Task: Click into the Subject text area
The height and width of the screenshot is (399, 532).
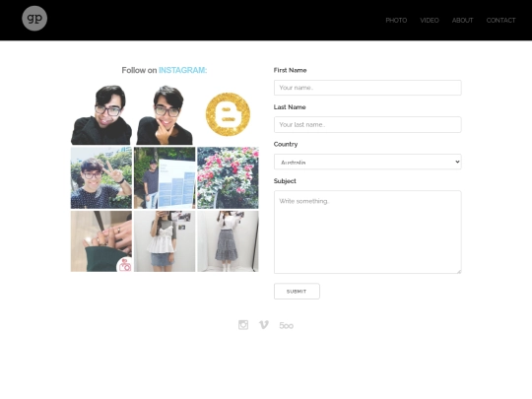Action: tap(367, 233)
